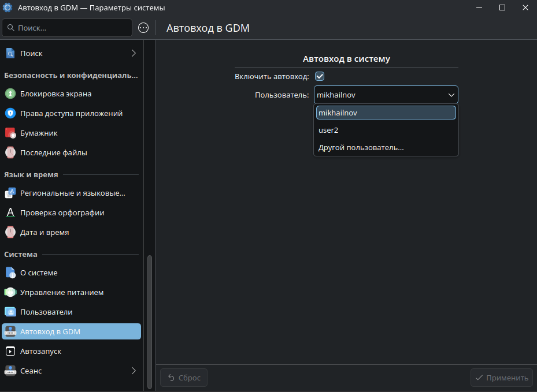Open Проверка орфографии spell-check icon
537x392 pixels.
point(10,212)
